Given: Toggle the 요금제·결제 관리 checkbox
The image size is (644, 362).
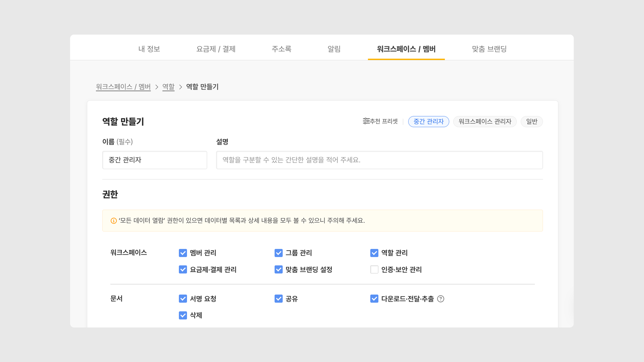Looking at the screenshot, I should (x=183, y=269).
